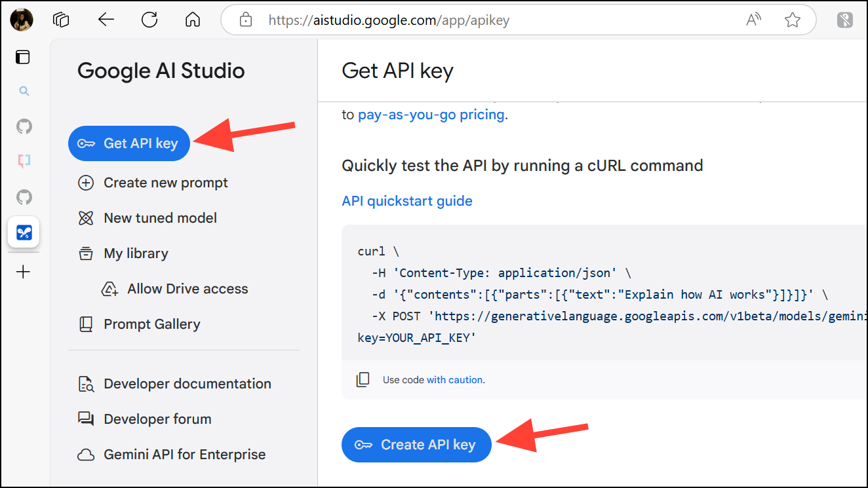Click the Create API key button
This screenshot has width=868, height=488.
[416, 445]
